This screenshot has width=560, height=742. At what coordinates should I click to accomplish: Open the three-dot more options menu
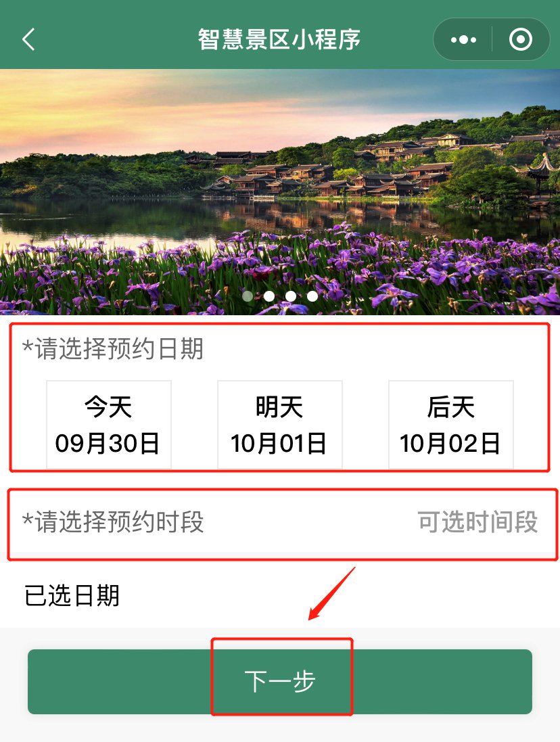pos(463,40)
